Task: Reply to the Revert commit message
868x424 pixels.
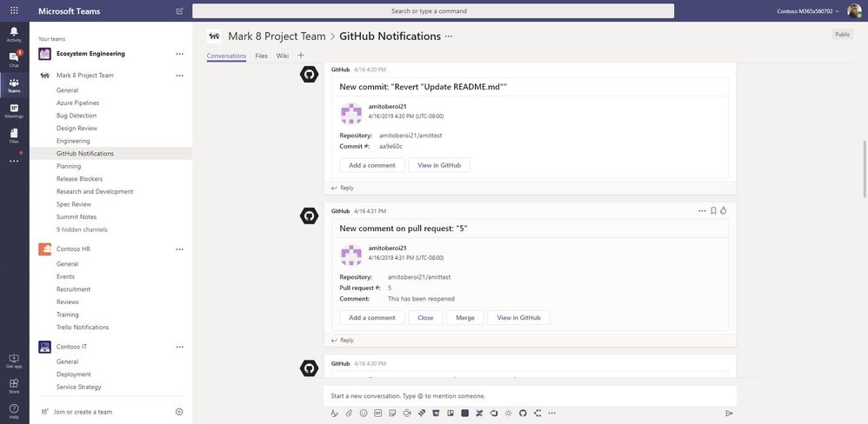Action: 342,188
